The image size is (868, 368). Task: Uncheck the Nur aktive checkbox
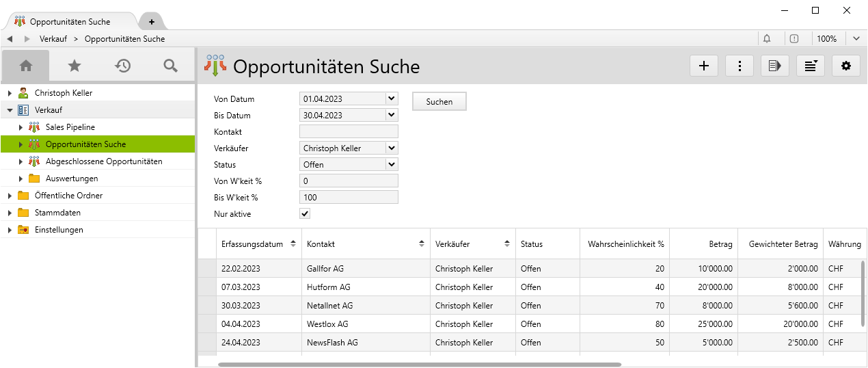tap(305, 214)
